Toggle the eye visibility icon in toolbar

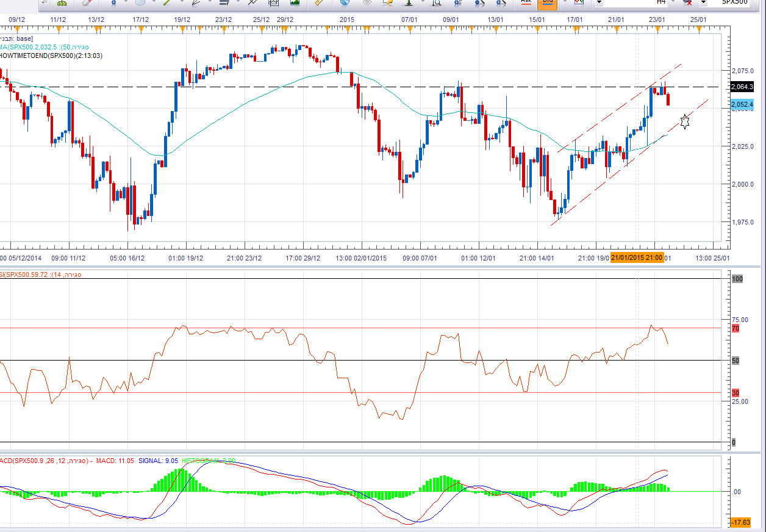pyautogui.click(x=367, y=3)
